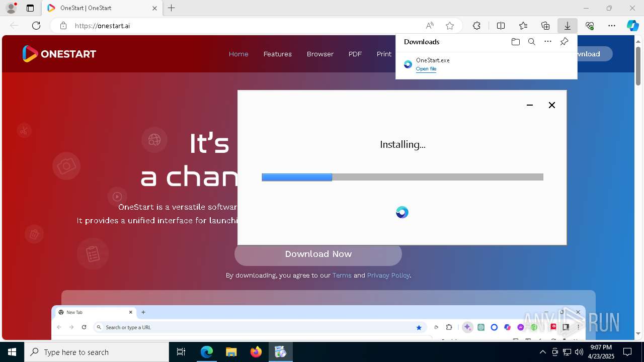
Task: Open Features in site navigation
Action: pyautogui.click(x=278, y=54)
